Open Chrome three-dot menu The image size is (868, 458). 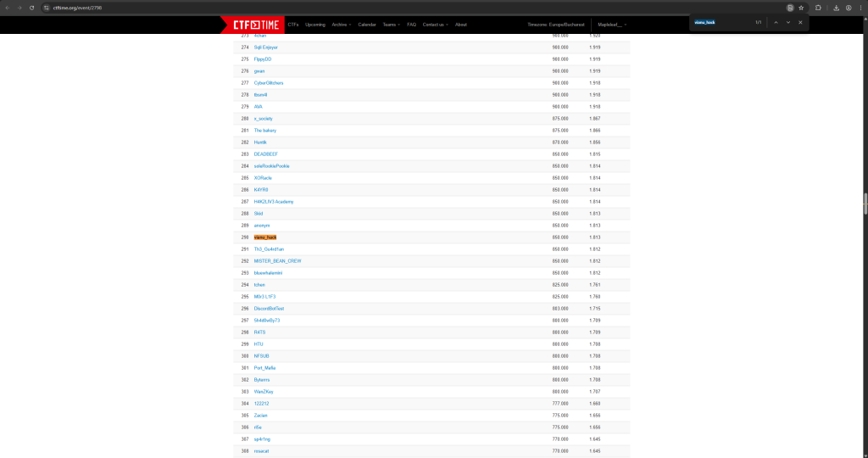tap(860, 8)
